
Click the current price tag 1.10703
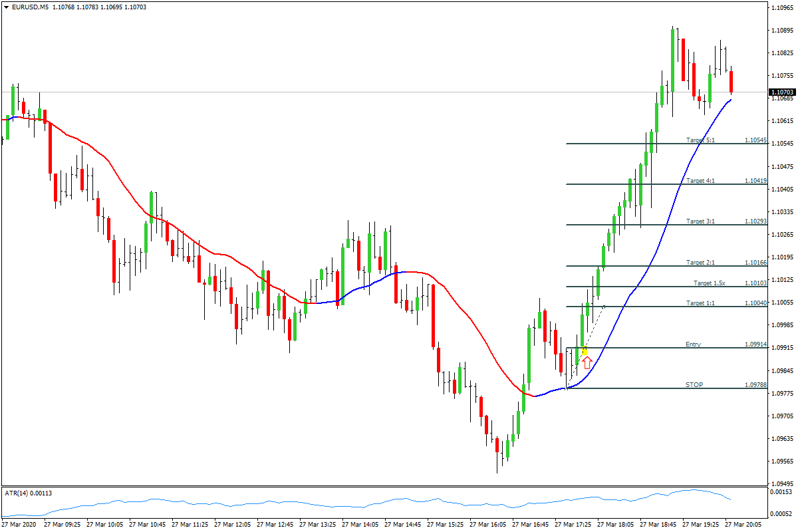coord(782,92)
